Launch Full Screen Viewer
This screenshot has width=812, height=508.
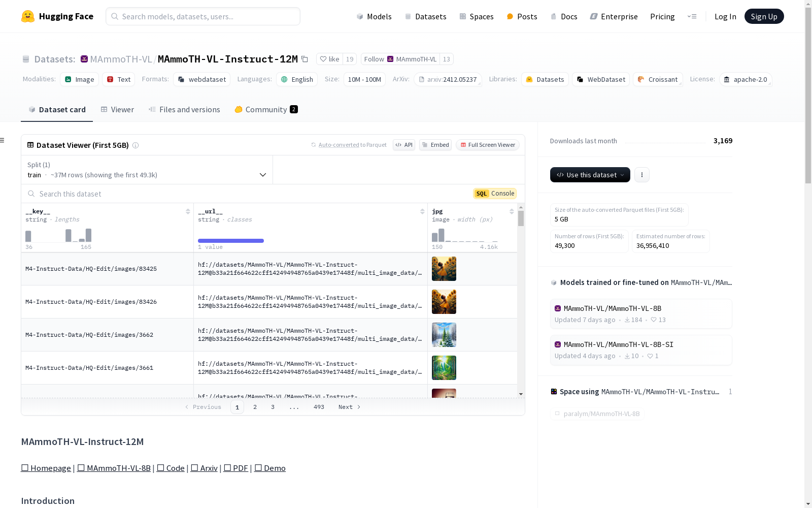(488, 145)
